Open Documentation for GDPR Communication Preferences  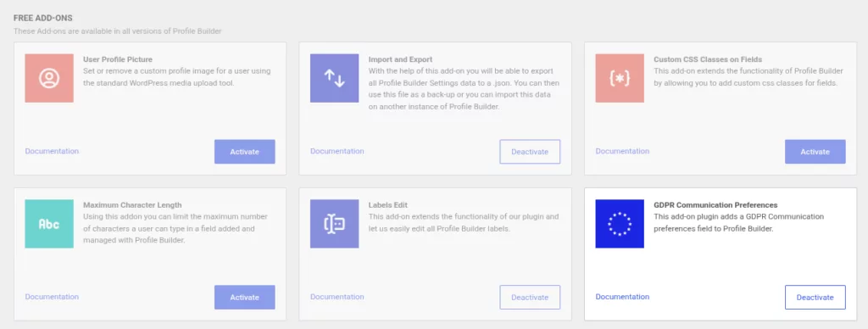point(622,297)
